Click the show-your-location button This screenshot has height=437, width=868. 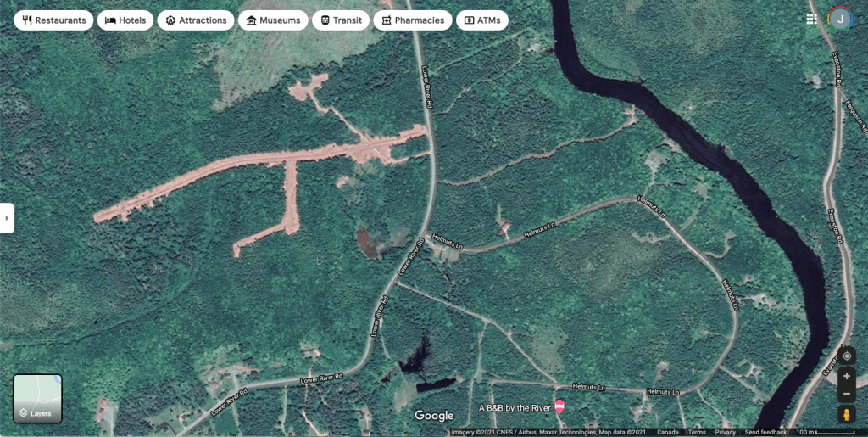846,356
